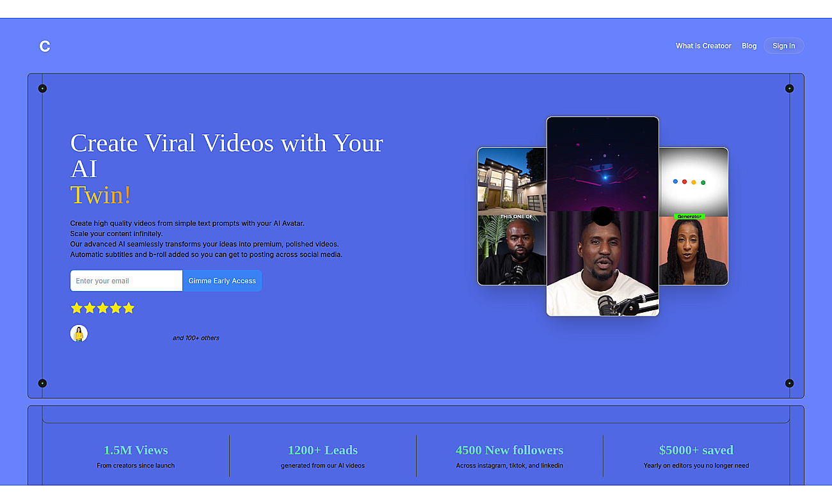The height and width of the screenshot is (504, 832).
Task: Open the left video showing the modern house
Action: (x=512, y=216)
